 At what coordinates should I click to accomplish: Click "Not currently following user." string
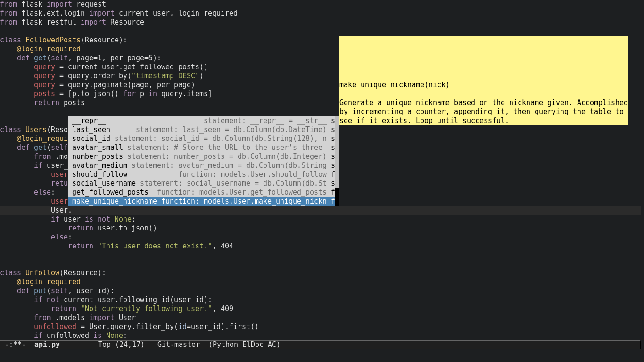coord(146,309)
